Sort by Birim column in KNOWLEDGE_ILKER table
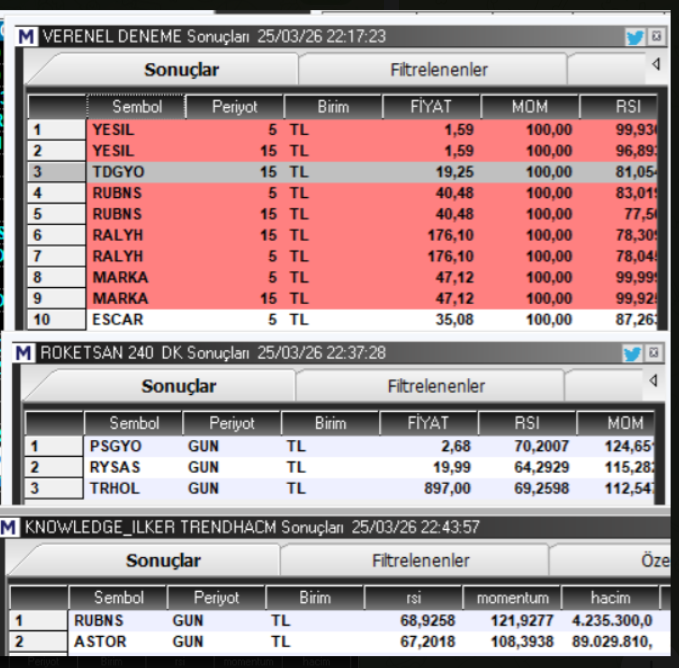 coord(315,598)
